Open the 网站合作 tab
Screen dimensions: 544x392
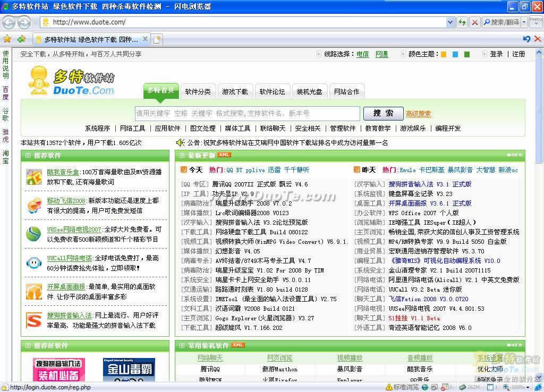click(346, 91)
